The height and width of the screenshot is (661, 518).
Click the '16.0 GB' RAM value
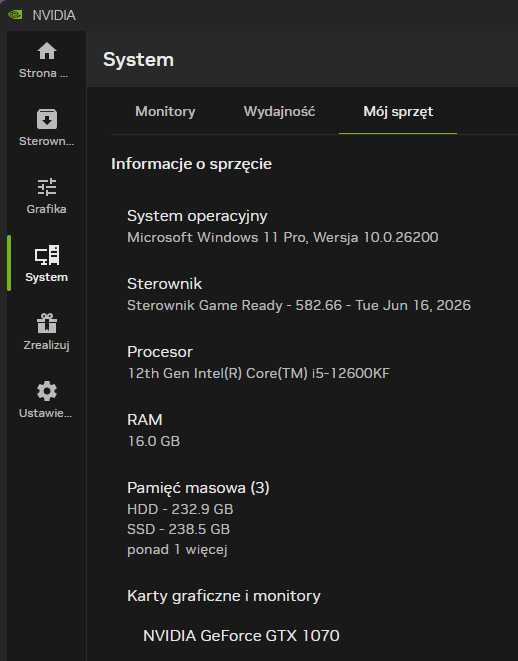coord(154,441)
